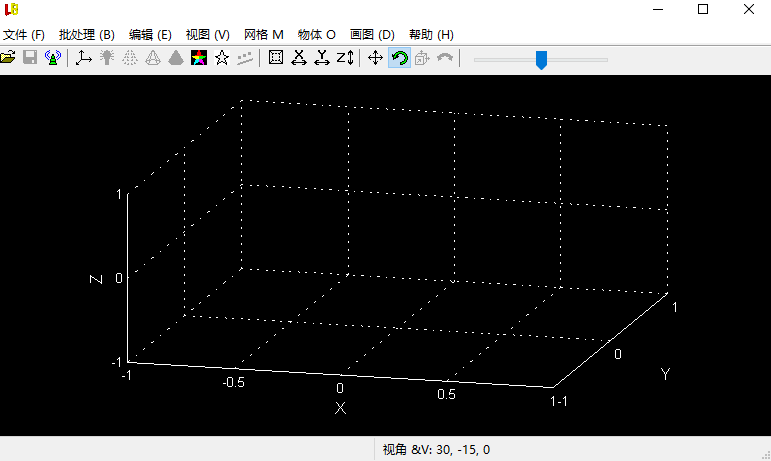The width and height of the screenshot is (771, 461).
Task: Open the 文件 (F) menu
Action: 24,34
